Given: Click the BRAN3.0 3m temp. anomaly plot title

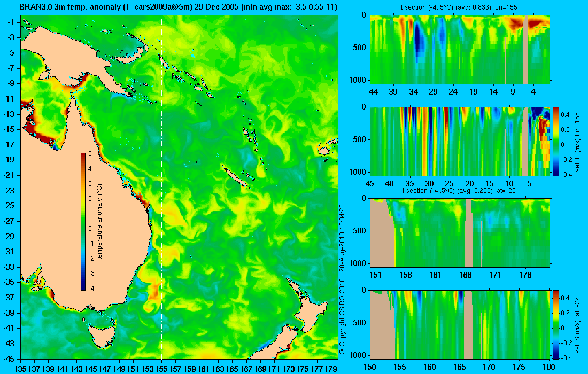Looking at the screenshot, I should 178,7.
